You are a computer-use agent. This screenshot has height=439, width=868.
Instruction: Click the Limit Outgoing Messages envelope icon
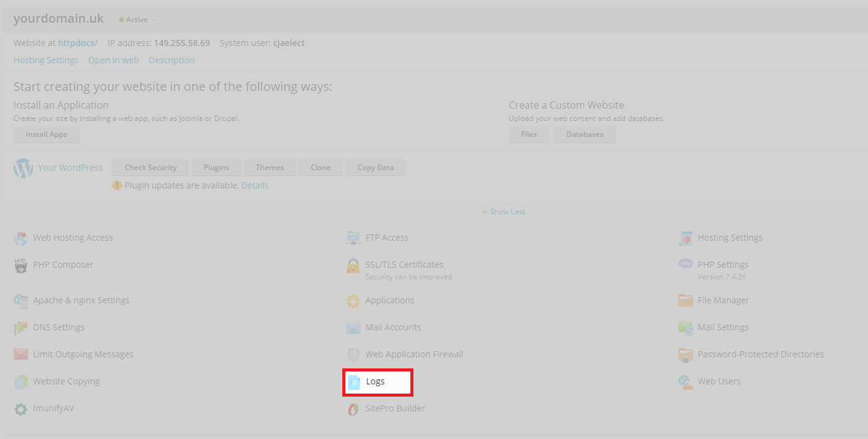pyautogui.click(x=21, y=354)
